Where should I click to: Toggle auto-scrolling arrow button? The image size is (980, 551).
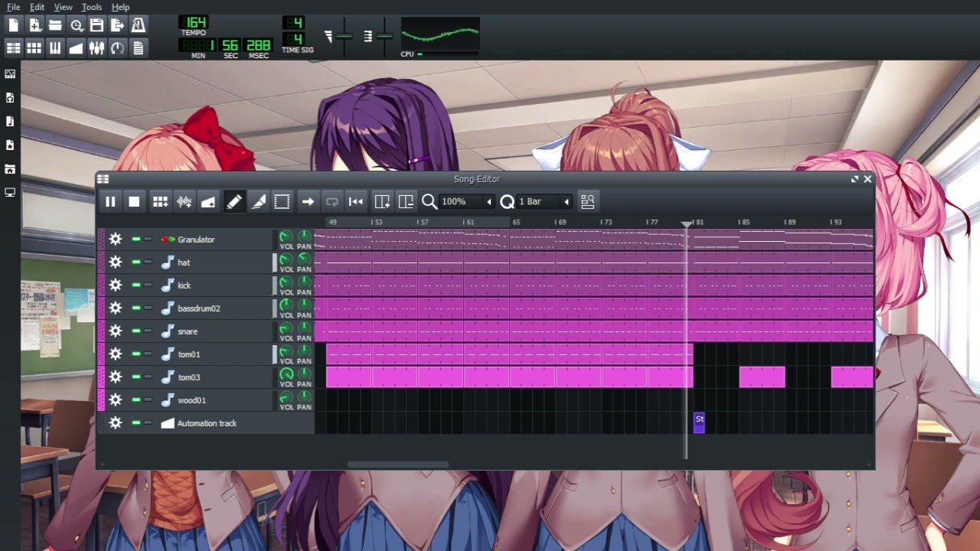(x=308, y=202)
